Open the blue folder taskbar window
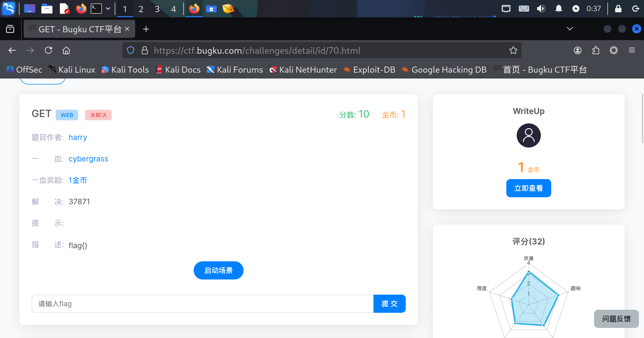The height and width of the screenshot is (338, 644). tap(211, 9)
